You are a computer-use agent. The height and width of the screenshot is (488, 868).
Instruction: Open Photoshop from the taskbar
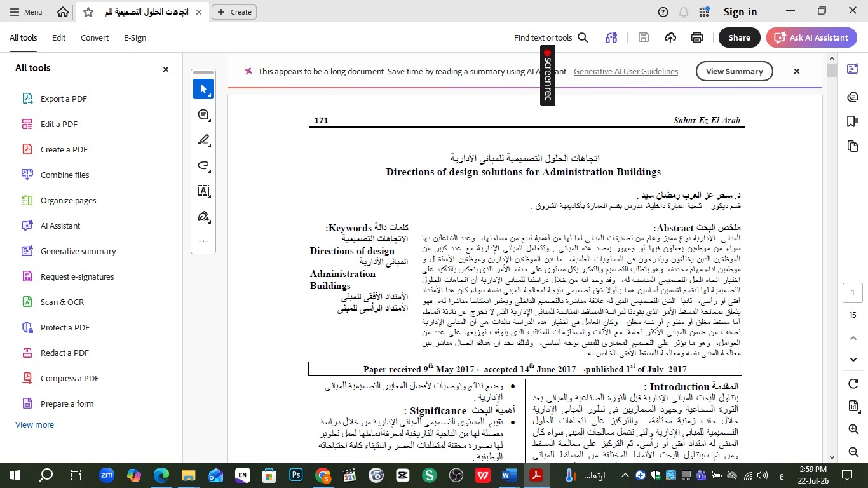pos(296,475)
